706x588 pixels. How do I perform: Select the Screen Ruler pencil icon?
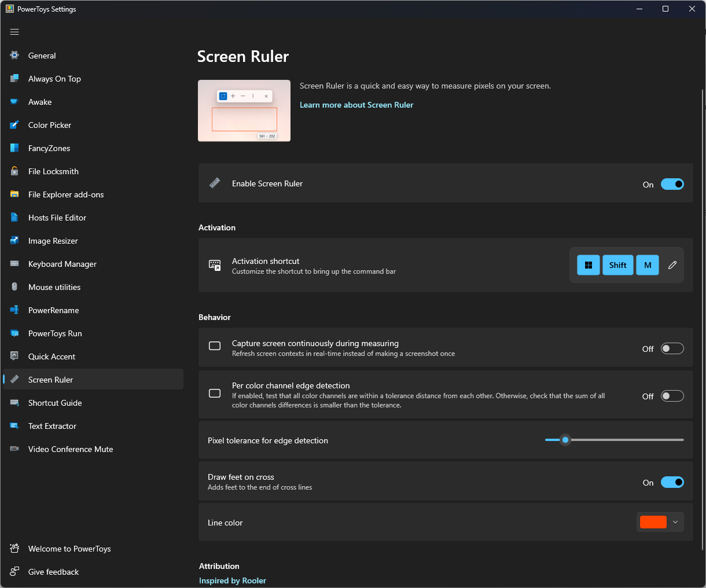click(x=13, y=380)
